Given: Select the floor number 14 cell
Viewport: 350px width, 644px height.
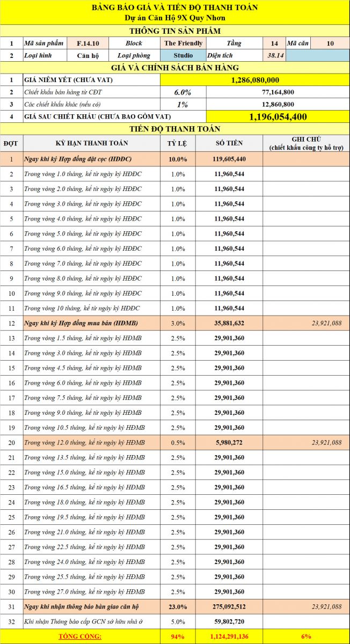Looking at the screenshot, I should pyautogui.click(x=274, y=43).
